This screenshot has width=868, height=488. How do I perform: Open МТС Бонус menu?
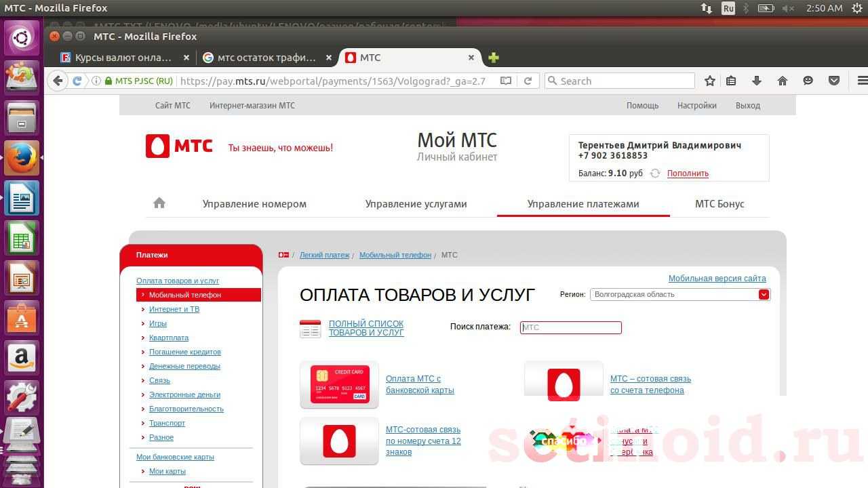(719, 204)
